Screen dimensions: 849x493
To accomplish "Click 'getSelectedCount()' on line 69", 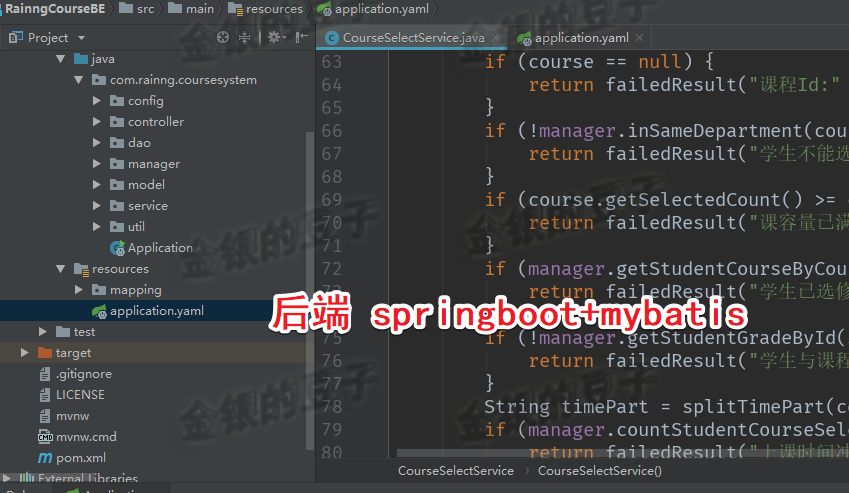I will pyautogui.click(x=703, y=200).
